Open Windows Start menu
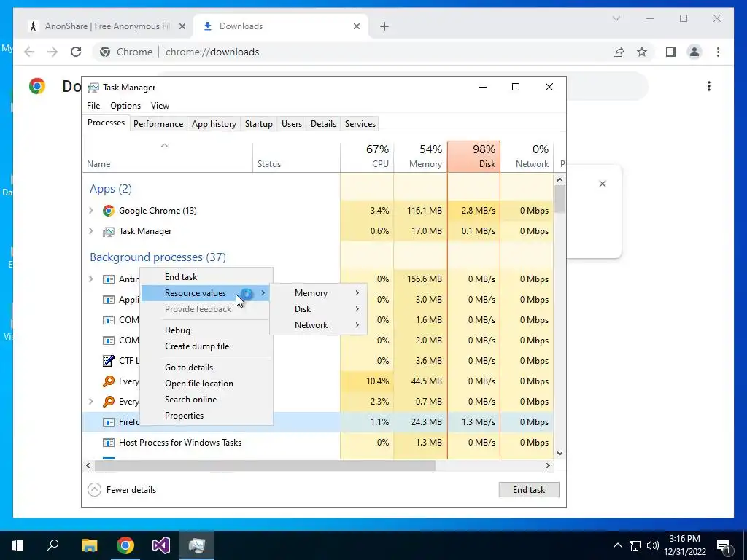 coord(18,545)
